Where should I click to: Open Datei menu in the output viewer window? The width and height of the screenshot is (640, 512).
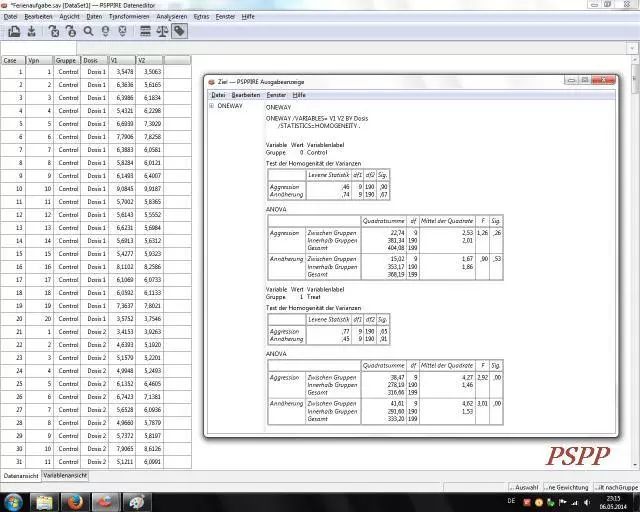[218, 95]
